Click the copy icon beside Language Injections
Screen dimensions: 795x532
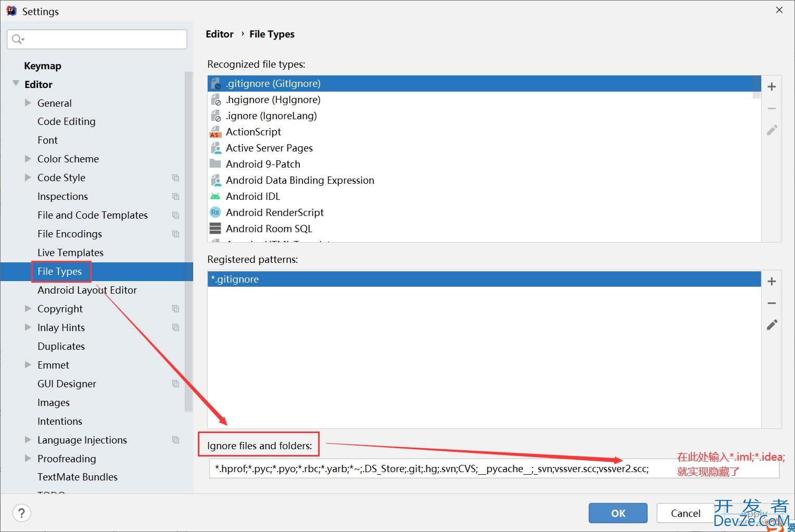point(175,440)
